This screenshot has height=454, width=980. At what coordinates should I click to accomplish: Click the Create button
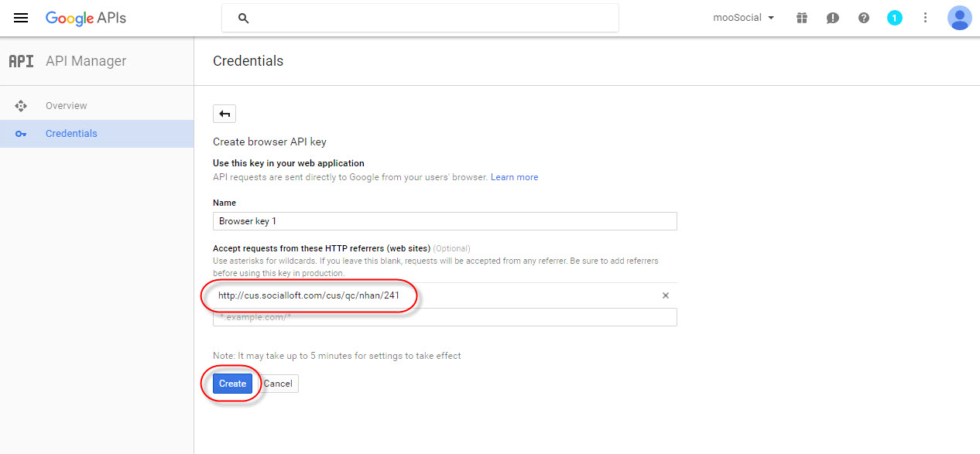(231, 383)
